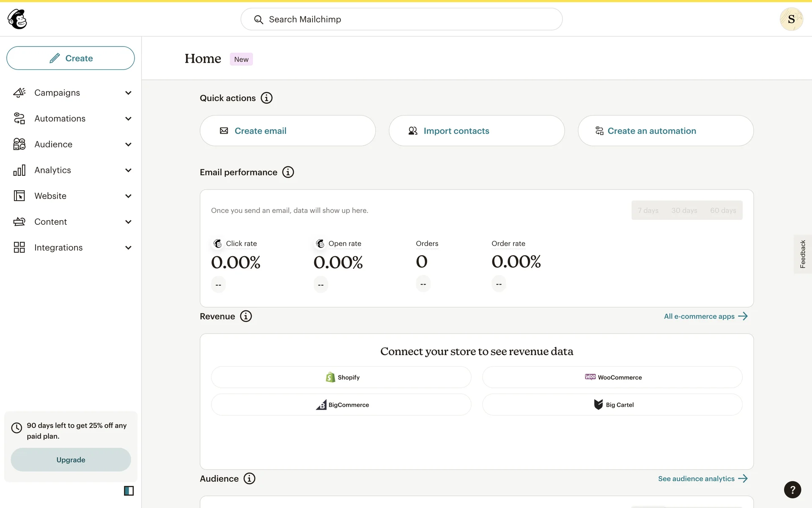
Task: Click the Mailchimp Freddie logo
Action: [17, 19]
